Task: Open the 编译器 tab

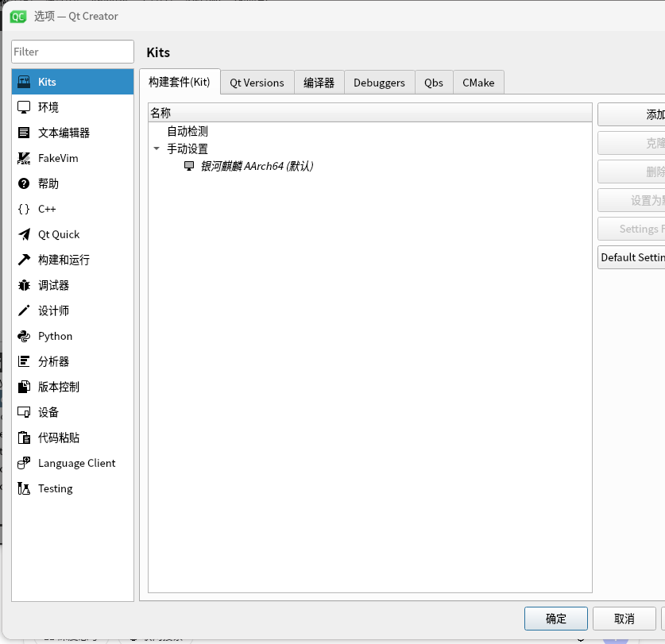Action: coord(319,83)
